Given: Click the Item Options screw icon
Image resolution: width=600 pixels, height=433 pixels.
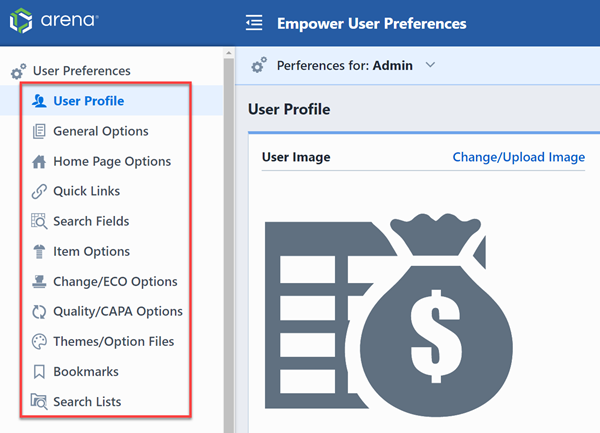Looking at the screenshot, I should [39, 251].
